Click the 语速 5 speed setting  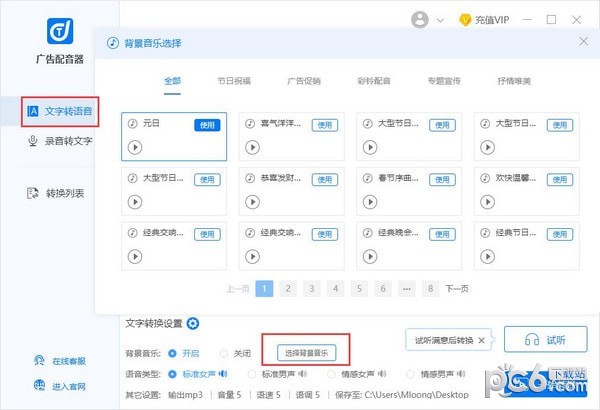(x=269, y=395)
